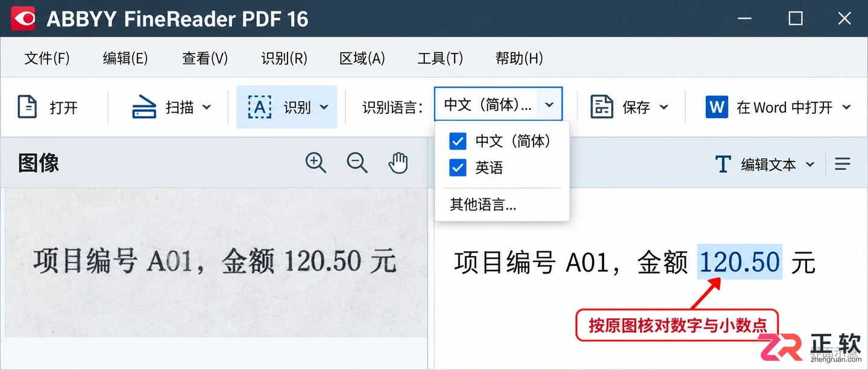Open the text pane hamburger menu
The width and height of the screenshot is (868, 370).
[x=843, y=164]
